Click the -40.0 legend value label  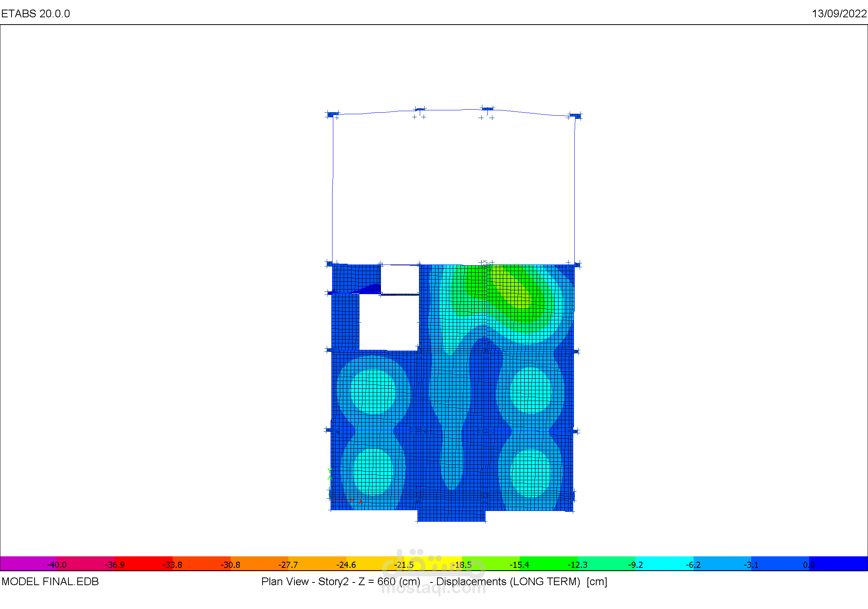click(57, 565)
